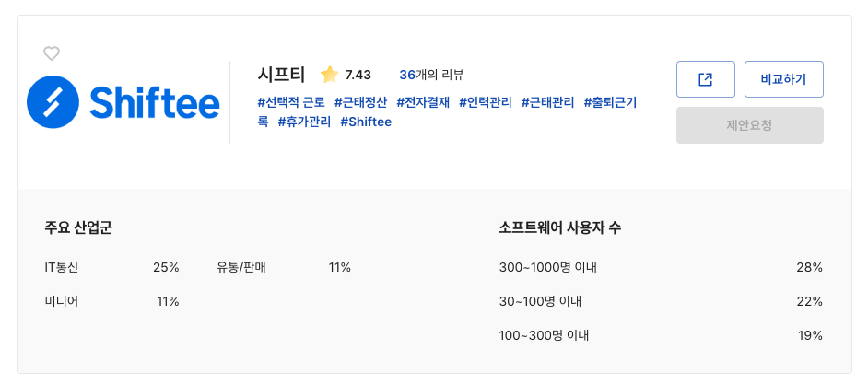
Task: Select the #근태정산 hashtag
Action: 360,102
